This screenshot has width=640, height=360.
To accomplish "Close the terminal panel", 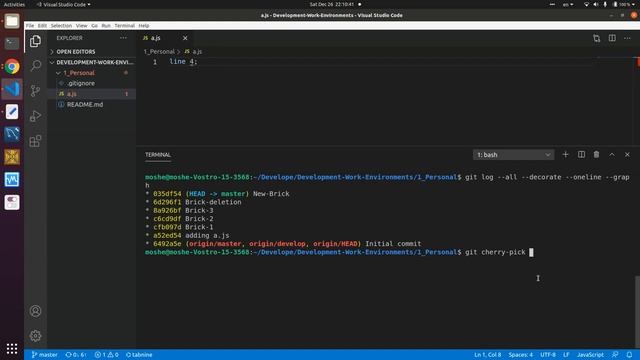I will tap(627, 155).
